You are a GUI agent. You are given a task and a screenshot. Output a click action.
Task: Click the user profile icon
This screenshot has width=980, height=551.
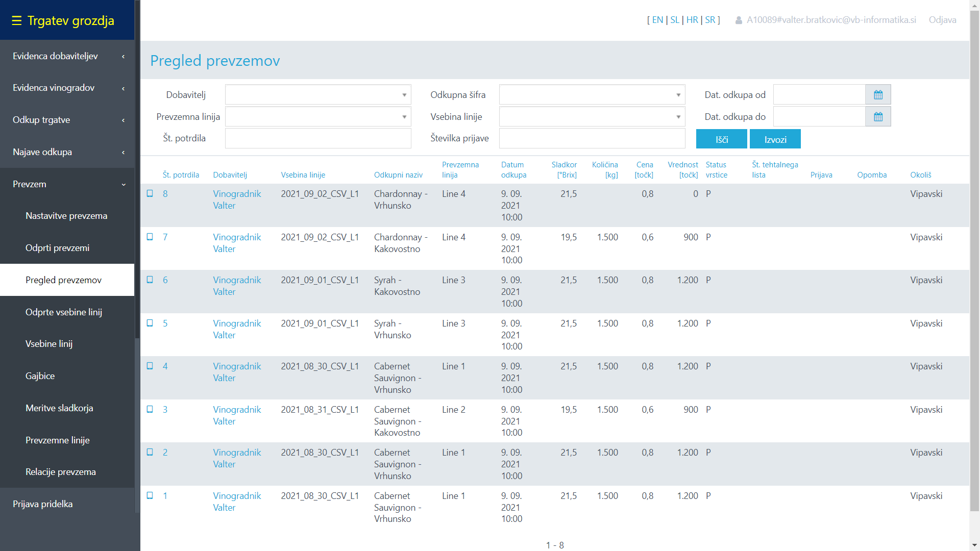(x=739, y=20)
